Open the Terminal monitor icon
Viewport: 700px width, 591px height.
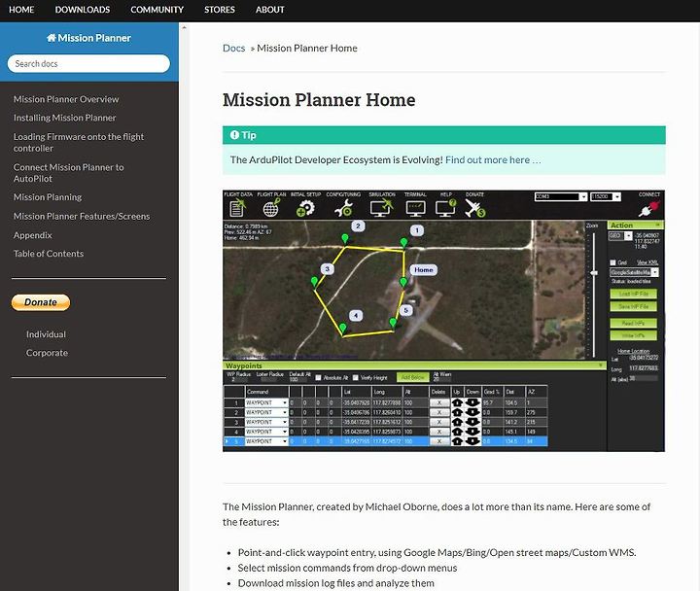[415, 208]
